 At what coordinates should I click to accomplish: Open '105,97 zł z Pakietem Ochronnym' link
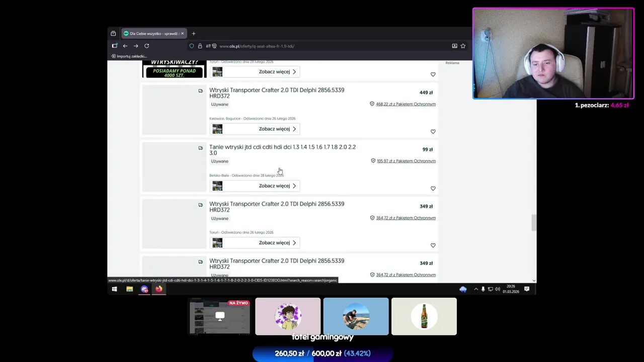(x=406, y=161)
